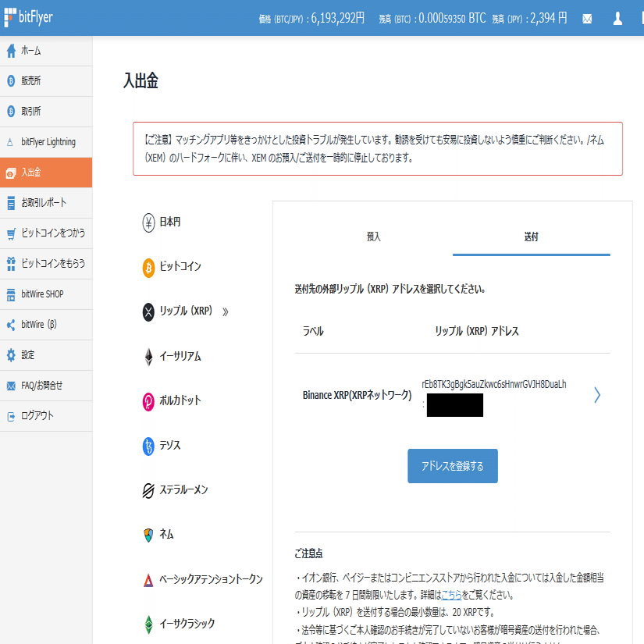Click the shop icon beside bitWire SHOP
Screen dimensions: 644x644
pos(11,294)
